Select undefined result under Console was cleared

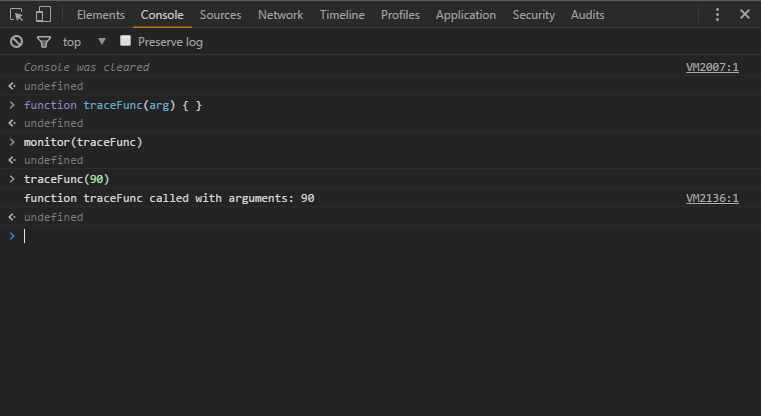point(53,86)
